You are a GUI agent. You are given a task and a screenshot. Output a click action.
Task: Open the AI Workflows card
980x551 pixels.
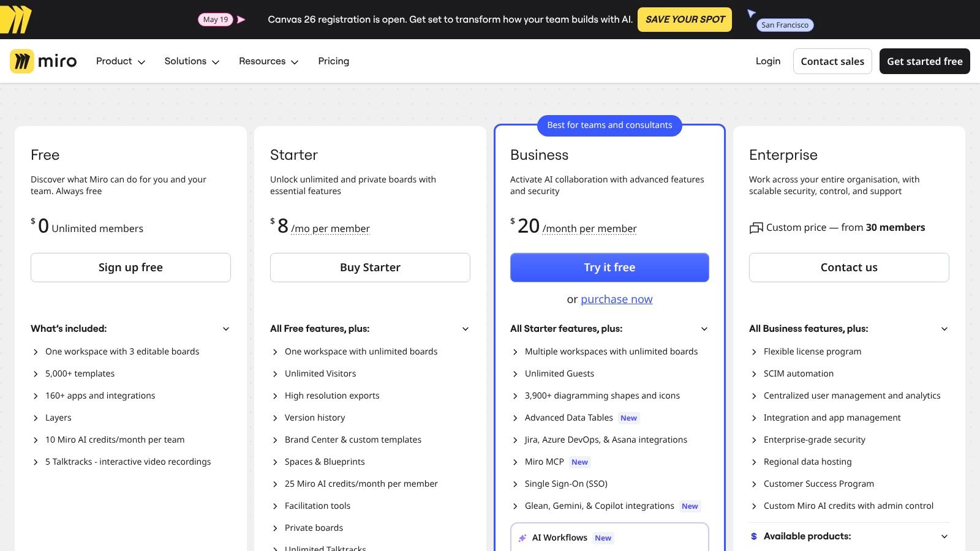[x=609, y=537]
